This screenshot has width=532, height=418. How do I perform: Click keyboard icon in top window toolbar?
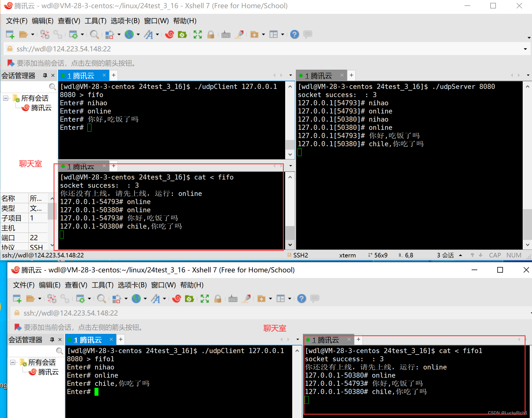226,34
